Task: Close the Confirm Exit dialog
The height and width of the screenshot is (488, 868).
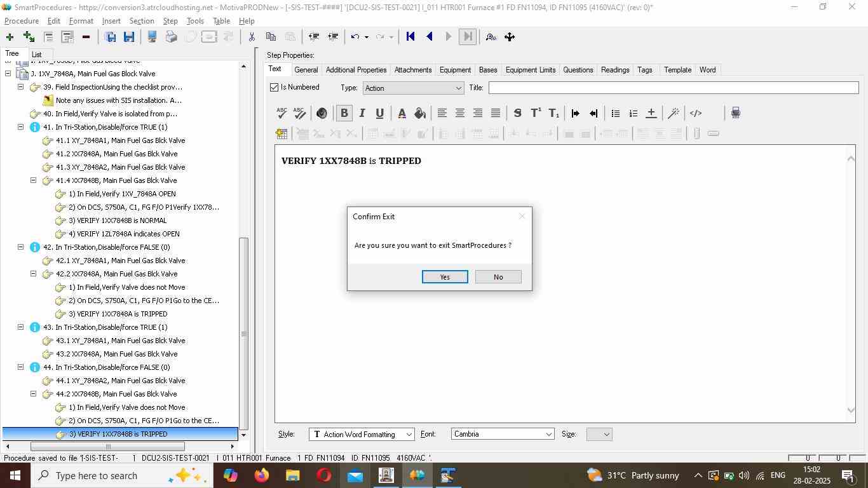Action: [522, 216]
